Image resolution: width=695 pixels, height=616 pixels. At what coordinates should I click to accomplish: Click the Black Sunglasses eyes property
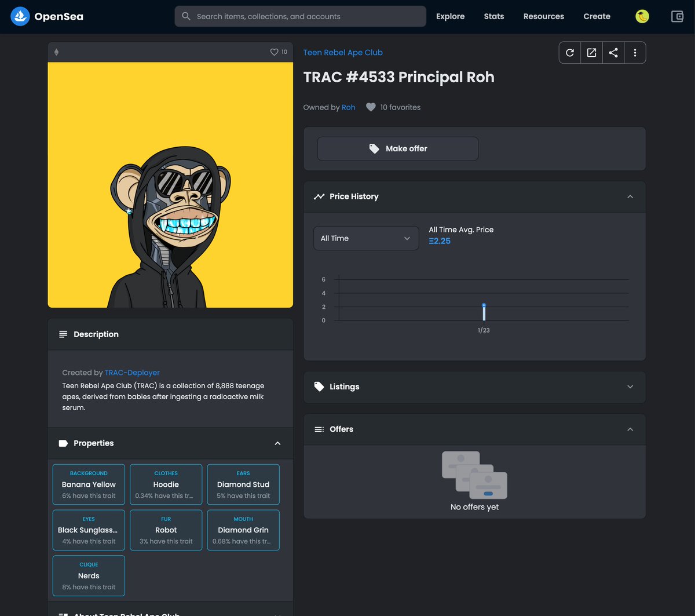[89, 530]
